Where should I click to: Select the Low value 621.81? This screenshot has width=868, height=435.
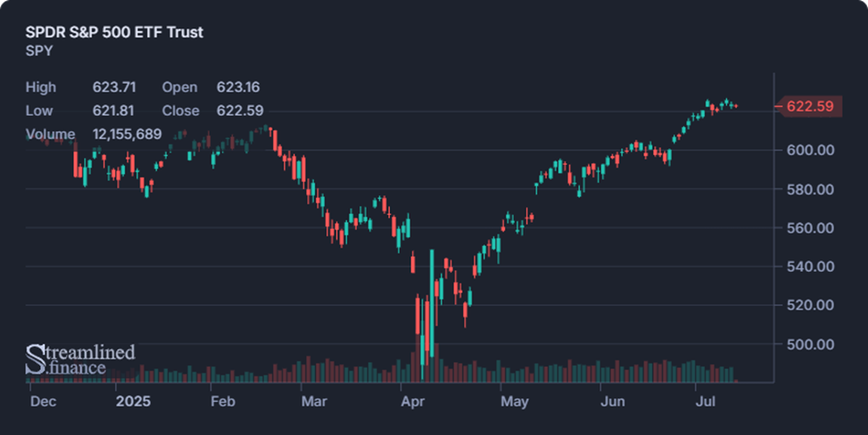coord(113,111)
